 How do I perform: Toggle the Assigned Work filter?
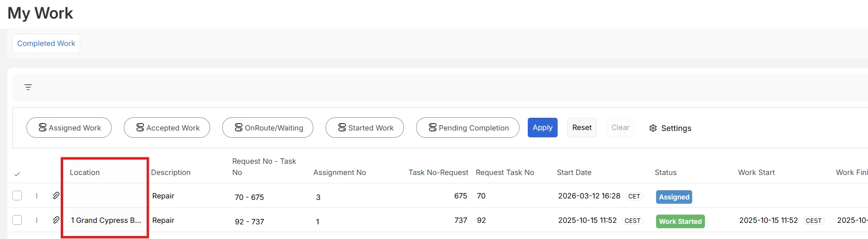click(x=69, y=128)
